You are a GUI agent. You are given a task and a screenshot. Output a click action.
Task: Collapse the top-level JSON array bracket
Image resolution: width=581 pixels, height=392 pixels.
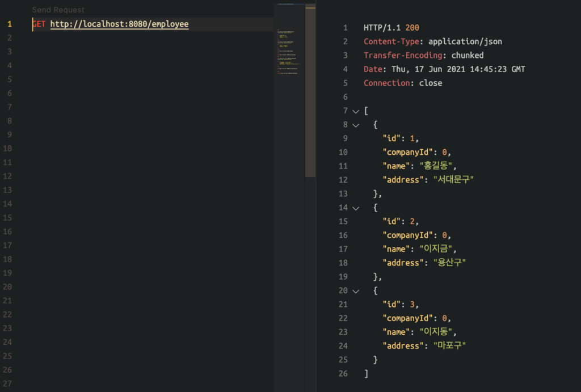tap(356, 111)
